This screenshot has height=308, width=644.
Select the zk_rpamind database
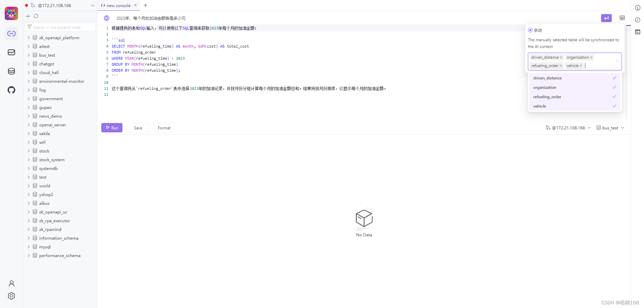(x=50, y=229)
